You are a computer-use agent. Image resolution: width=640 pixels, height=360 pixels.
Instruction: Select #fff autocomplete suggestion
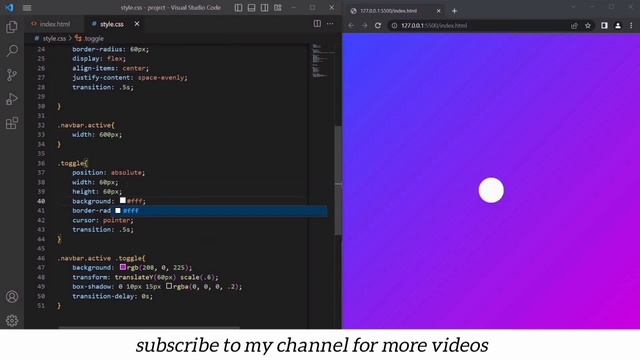[x=220, y=211]
